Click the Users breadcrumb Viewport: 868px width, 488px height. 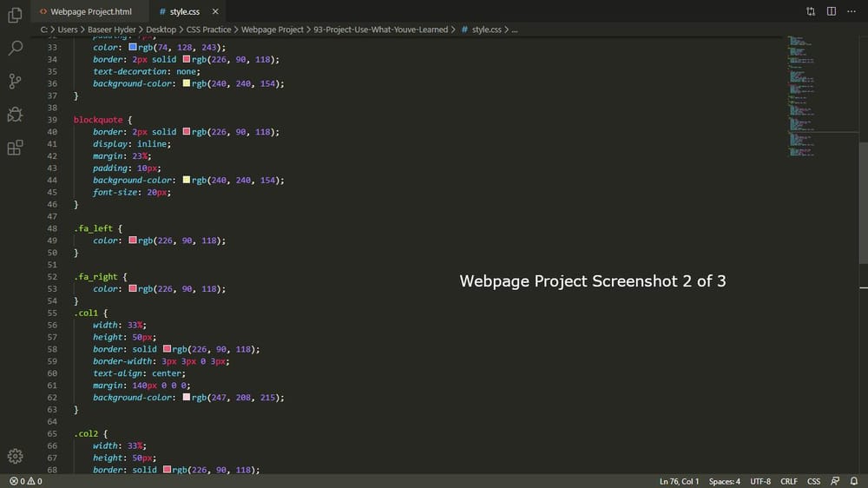[x=68, y=30]
